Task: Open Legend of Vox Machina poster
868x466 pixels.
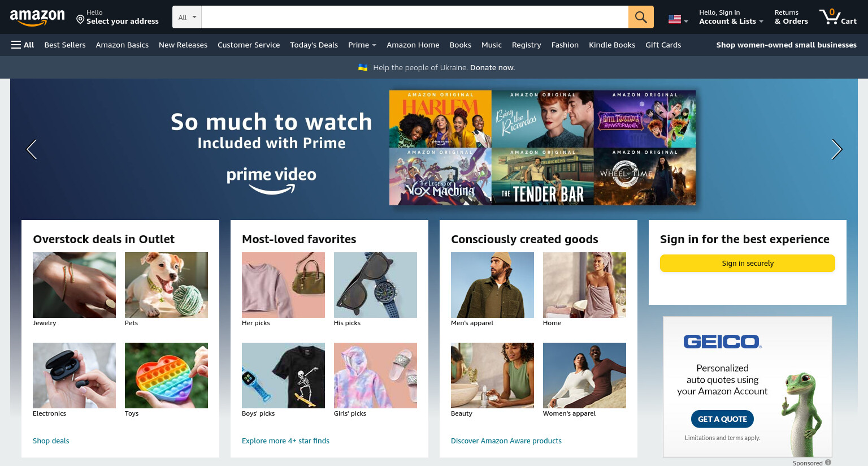Action: (x=440, y=176)
